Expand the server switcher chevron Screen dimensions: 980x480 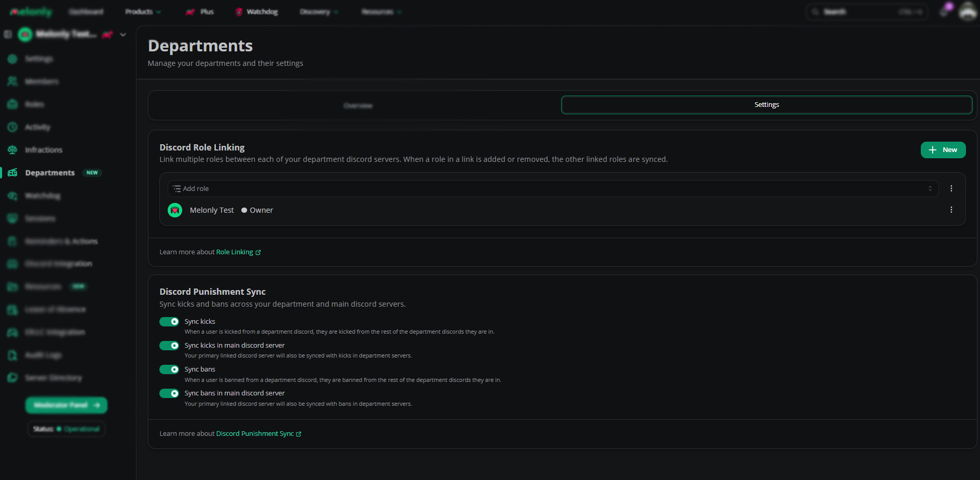tap(123, 35)
